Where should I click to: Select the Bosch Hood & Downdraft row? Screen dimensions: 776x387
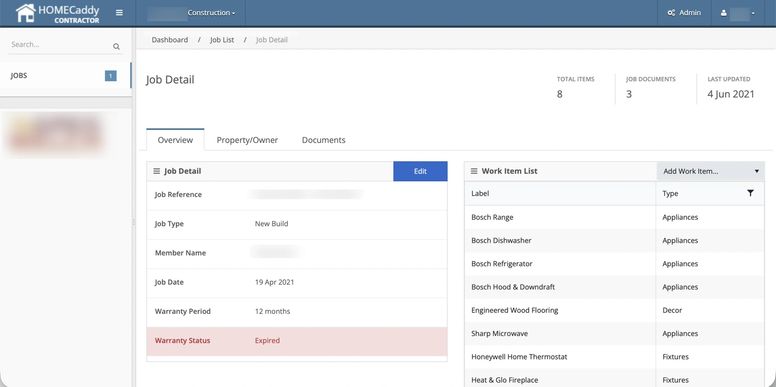614,287
